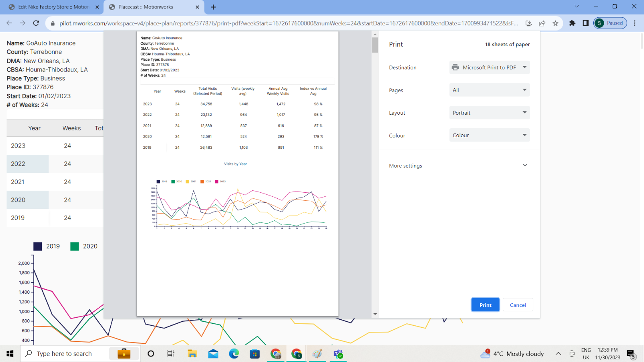644x362 pixels.
Task: Open the Chrome three-dot menu
Action: pyautogui.click(x=635, y=23)
